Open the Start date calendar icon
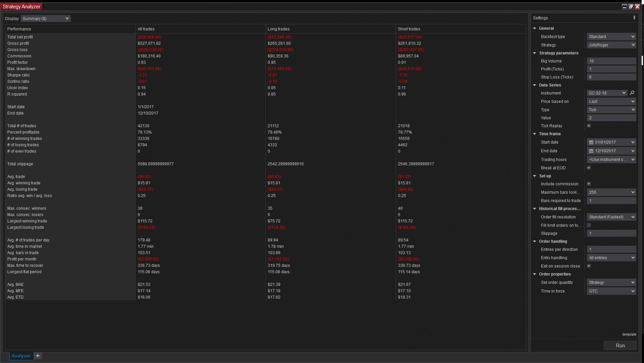 point(591,142)
